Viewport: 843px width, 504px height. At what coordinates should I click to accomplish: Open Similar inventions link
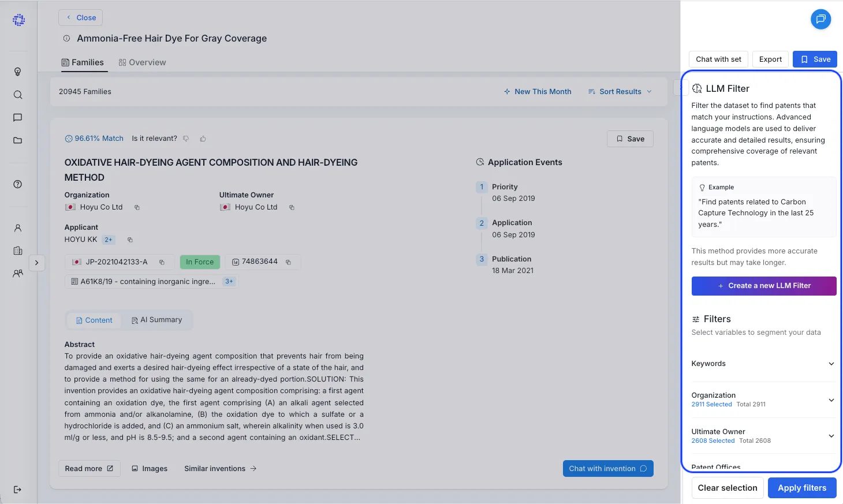221,469
